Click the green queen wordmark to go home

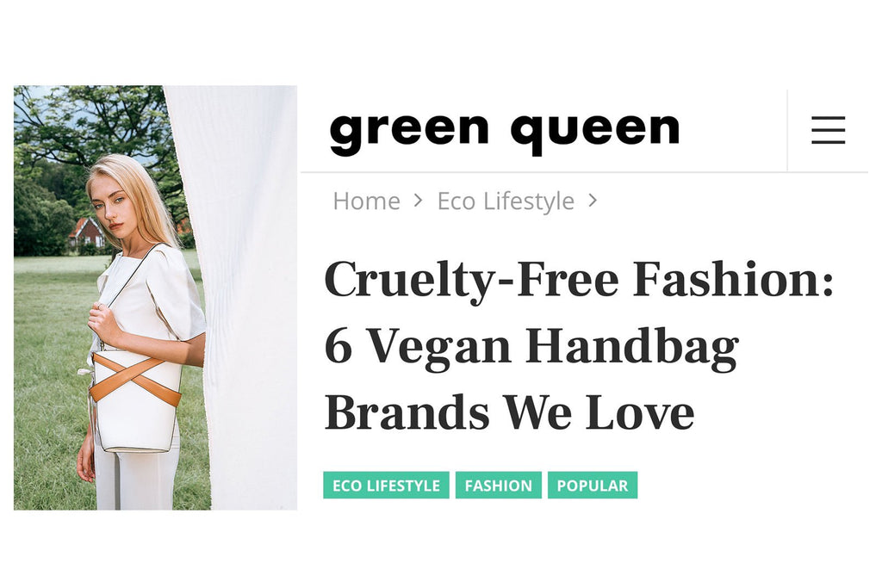coord(502,129)
